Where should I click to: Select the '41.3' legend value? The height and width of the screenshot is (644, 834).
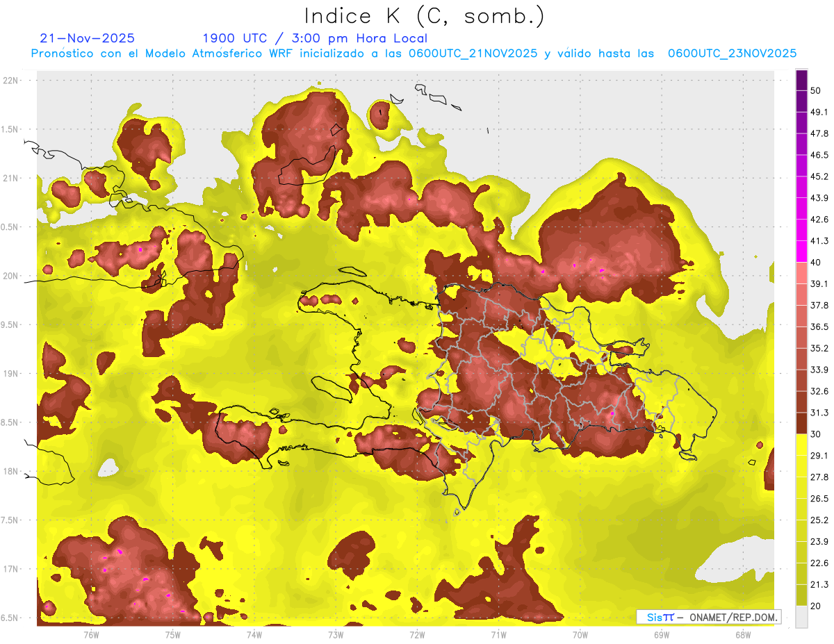click(x=820, y=241)
